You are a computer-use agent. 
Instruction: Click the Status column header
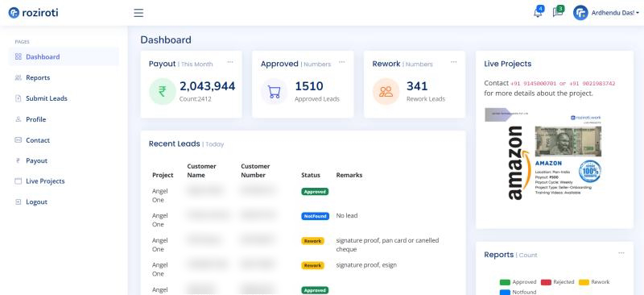(311, 175)
